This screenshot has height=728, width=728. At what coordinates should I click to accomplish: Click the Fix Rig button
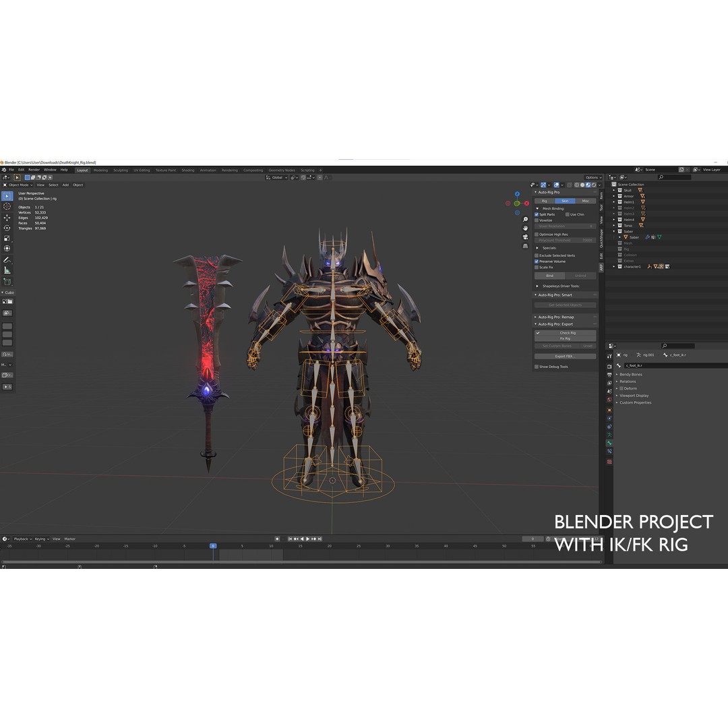(565, 338)
